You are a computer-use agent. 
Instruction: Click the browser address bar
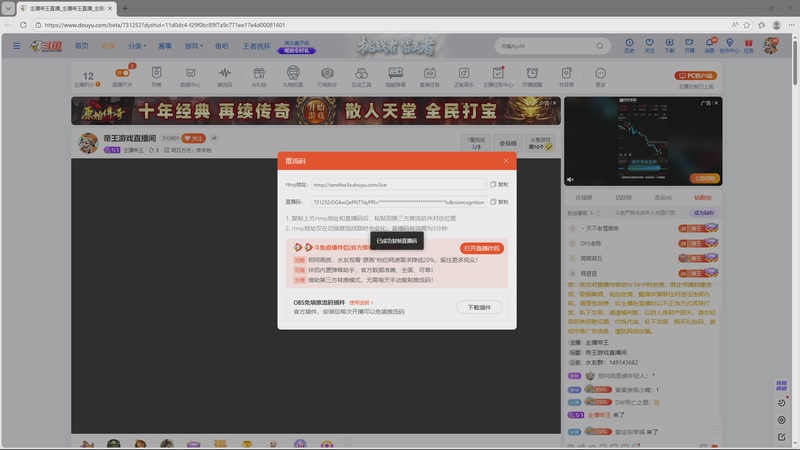[378, 24]
